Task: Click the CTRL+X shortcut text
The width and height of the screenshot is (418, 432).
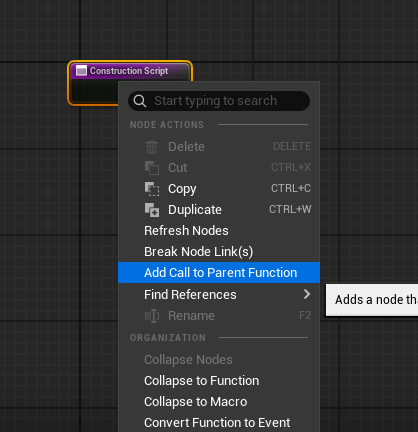Action: click(291, 167)
